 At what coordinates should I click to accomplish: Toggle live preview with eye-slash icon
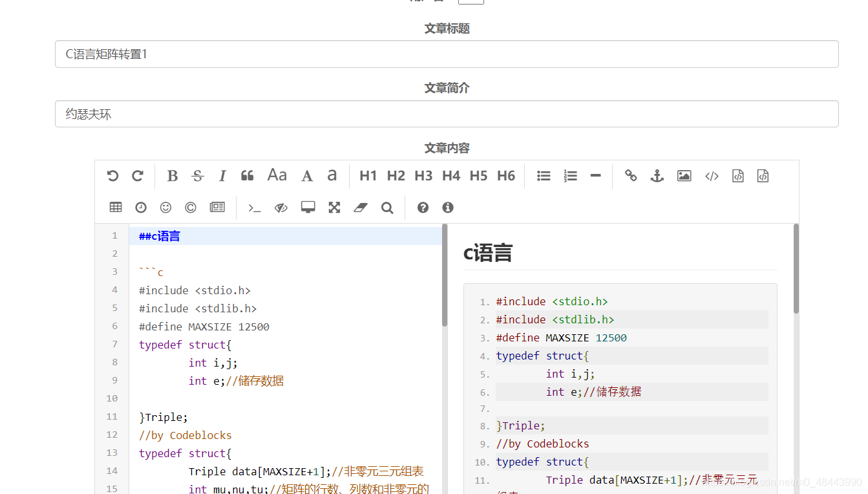(281, 207)
